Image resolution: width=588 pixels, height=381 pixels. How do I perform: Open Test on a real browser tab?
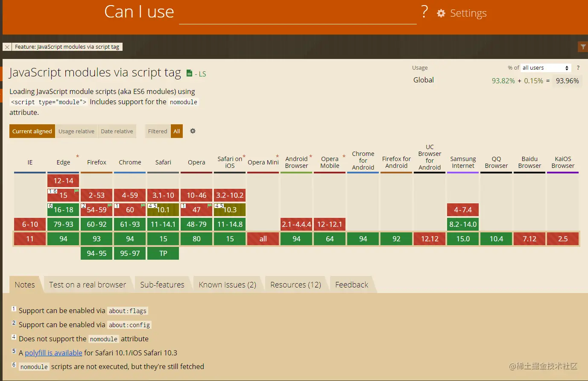click(x=88, y=285)
